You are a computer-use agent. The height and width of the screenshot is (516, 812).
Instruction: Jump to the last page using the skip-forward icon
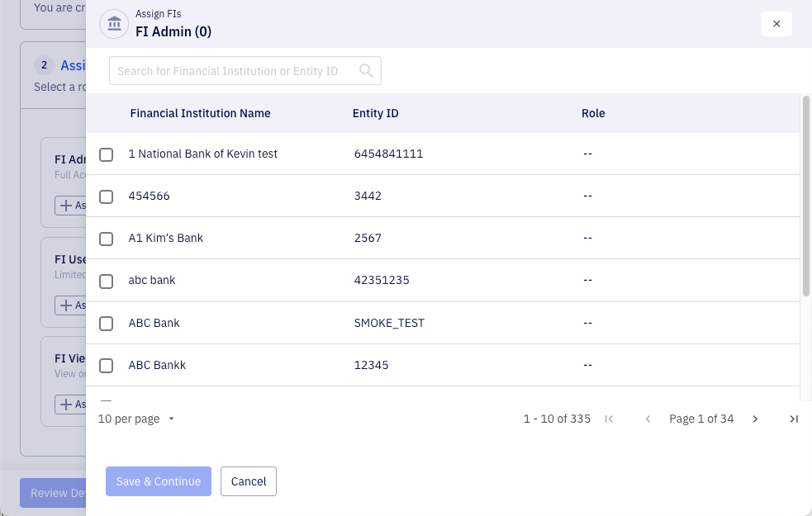793,419
